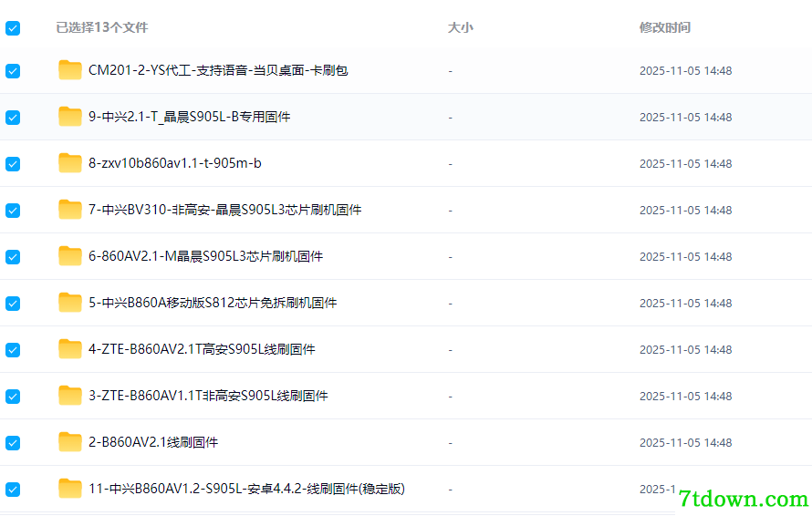The width and height of the screenshot is (812, 516).
Task: Uncheck the 9-中兴2.1-T folder checkbox
Action: (13, 118)
